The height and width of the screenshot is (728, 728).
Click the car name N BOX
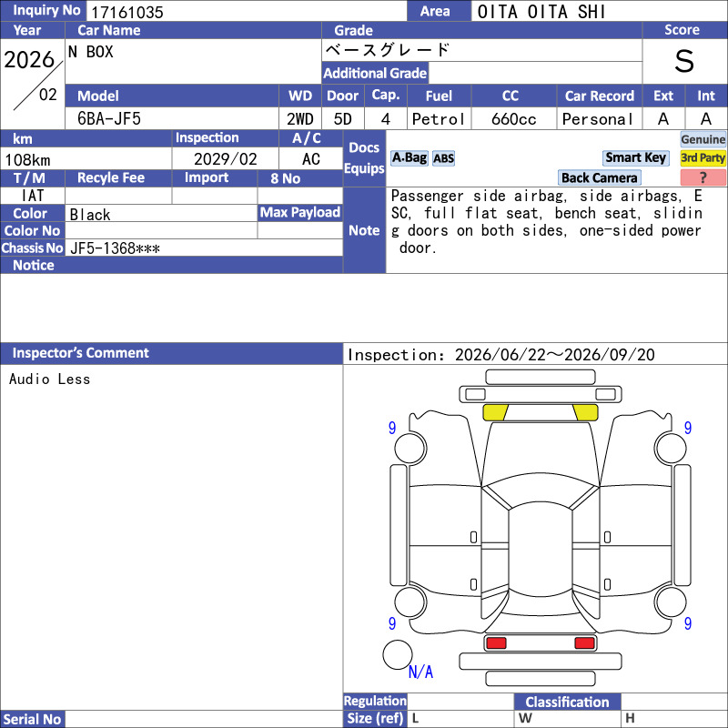tap(91, 52)
